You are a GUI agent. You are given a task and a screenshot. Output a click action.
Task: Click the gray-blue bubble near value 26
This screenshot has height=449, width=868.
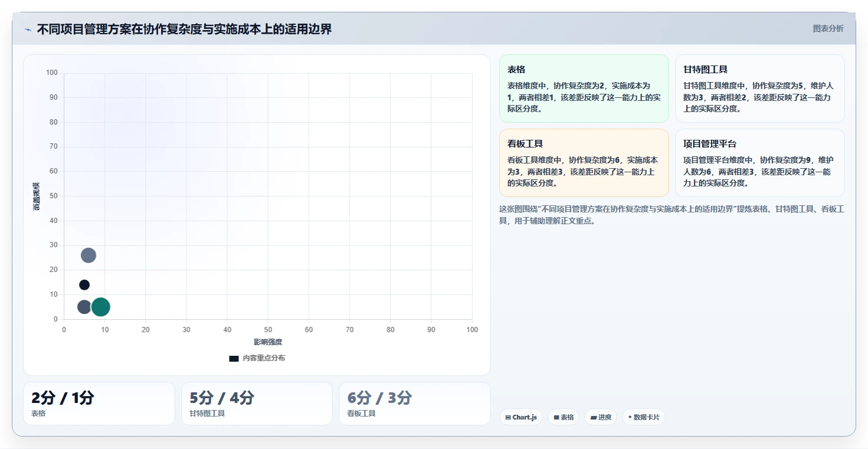point(89,255)
